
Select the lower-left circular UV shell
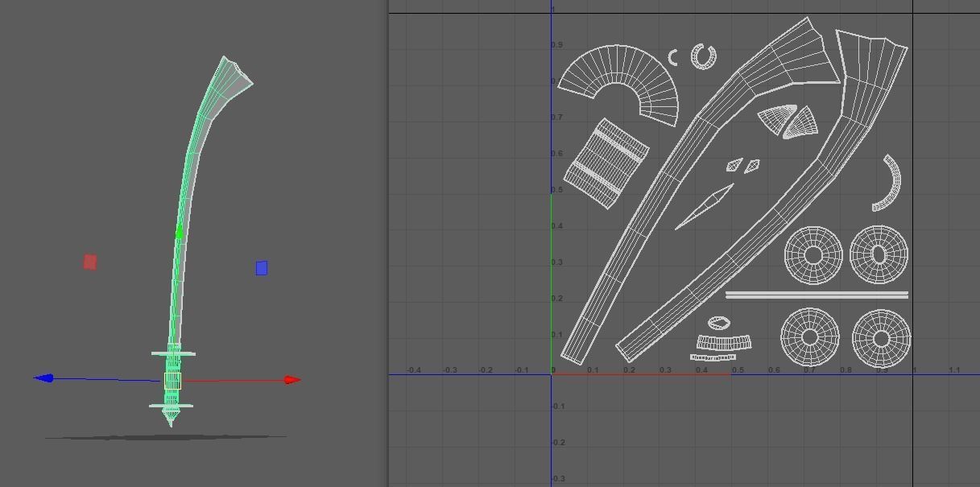pos(810,336)
